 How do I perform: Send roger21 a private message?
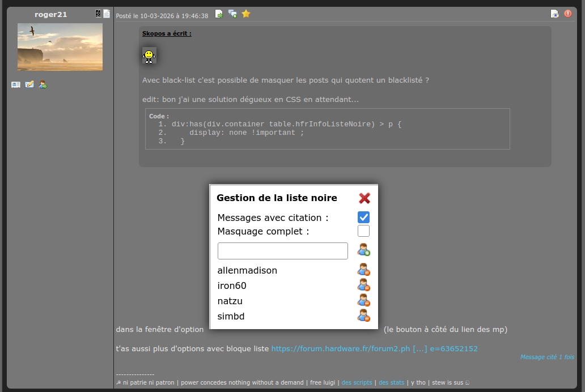29,84
